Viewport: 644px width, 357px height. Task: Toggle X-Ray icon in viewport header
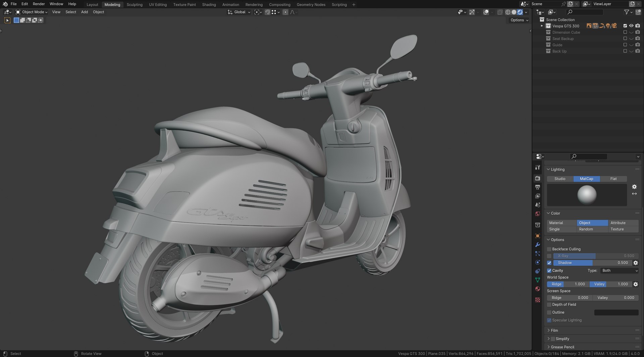500,12
